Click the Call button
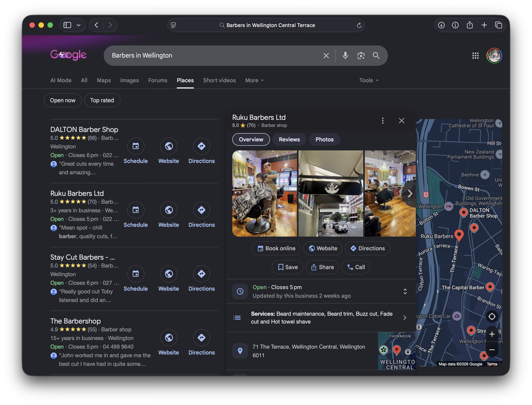Screen dimensions: 532x405 356,267
